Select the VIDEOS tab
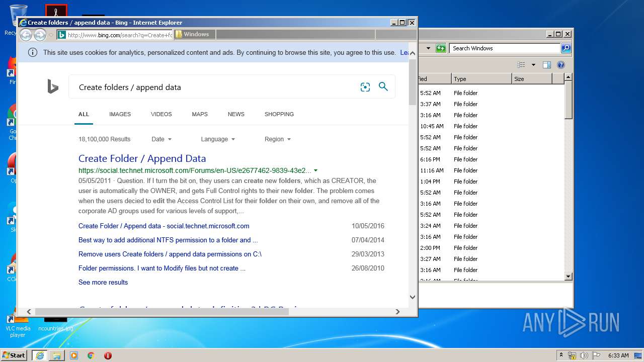 click(x=161, y=114)
